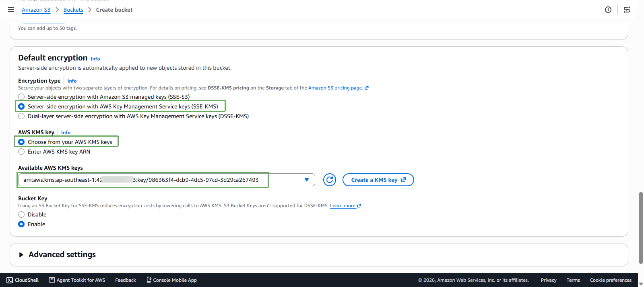
Task: Click the info circle icon in header
Action: (x=608, y=10)
